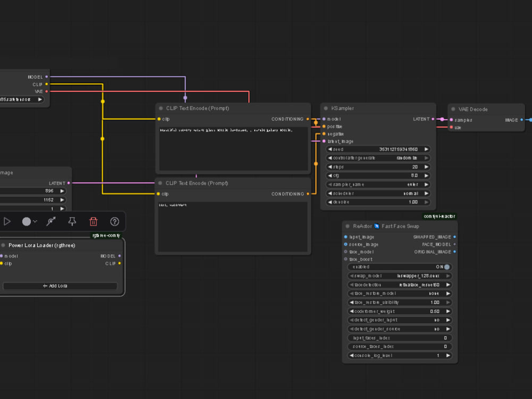
Task: Click the positive prompt text area
Action: 234,148
